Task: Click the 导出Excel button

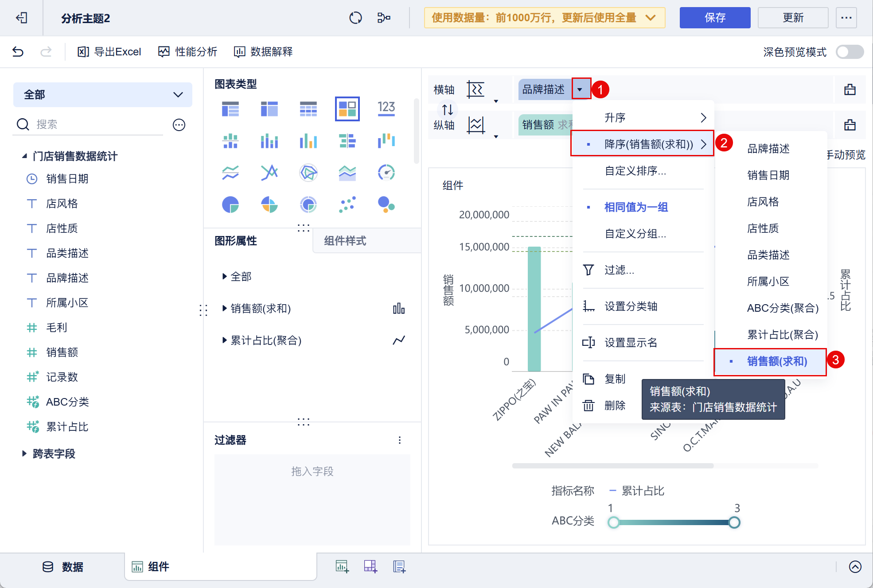Action: pos(109,52)
